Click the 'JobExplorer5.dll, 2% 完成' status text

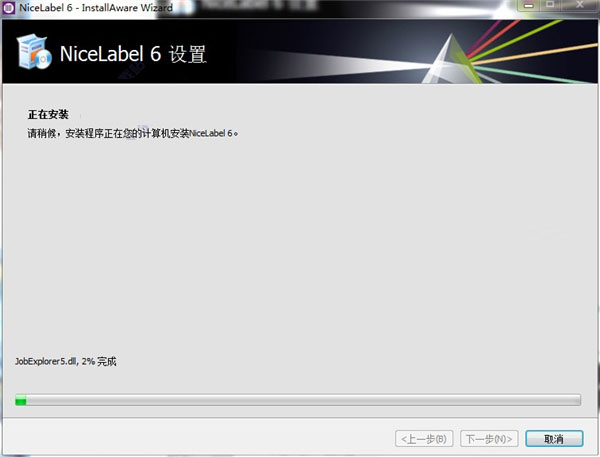click(65, 361)
